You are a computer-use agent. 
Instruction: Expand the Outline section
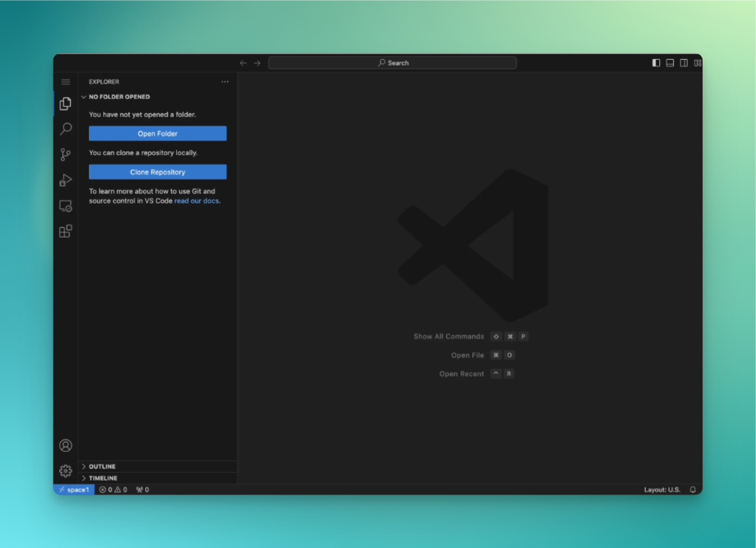tap(157, 466)
